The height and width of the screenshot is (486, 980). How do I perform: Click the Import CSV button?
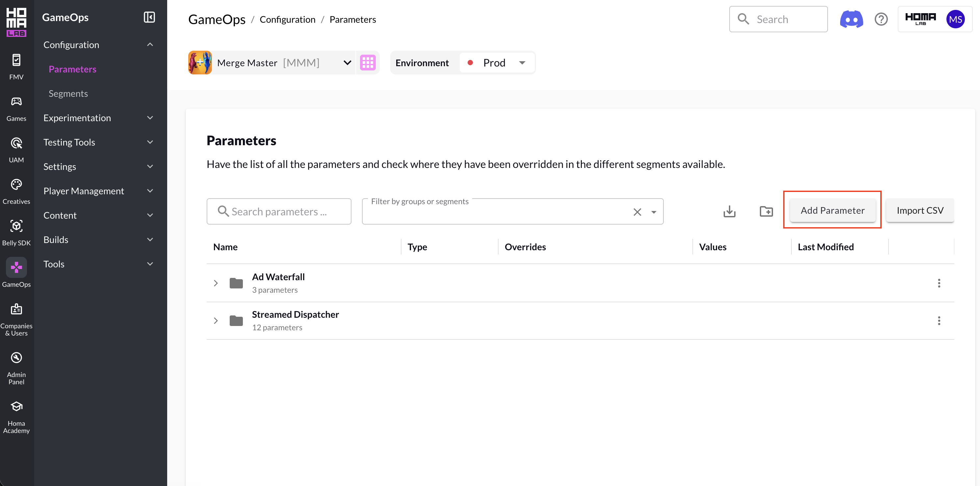[x=920, y=210]
